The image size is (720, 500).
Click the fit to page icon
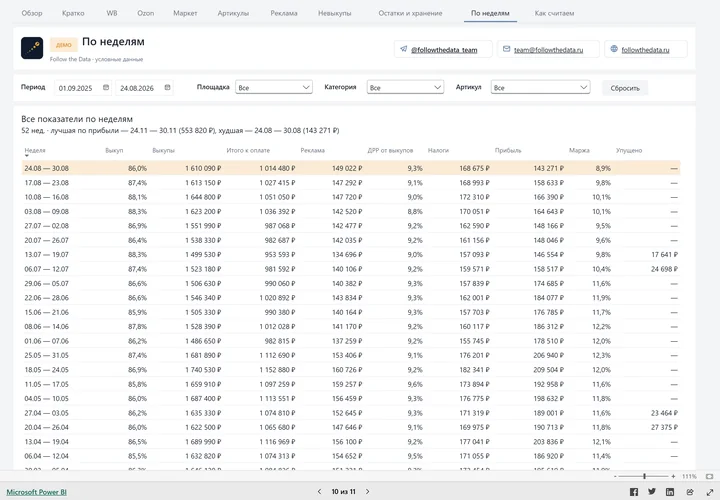709,477
